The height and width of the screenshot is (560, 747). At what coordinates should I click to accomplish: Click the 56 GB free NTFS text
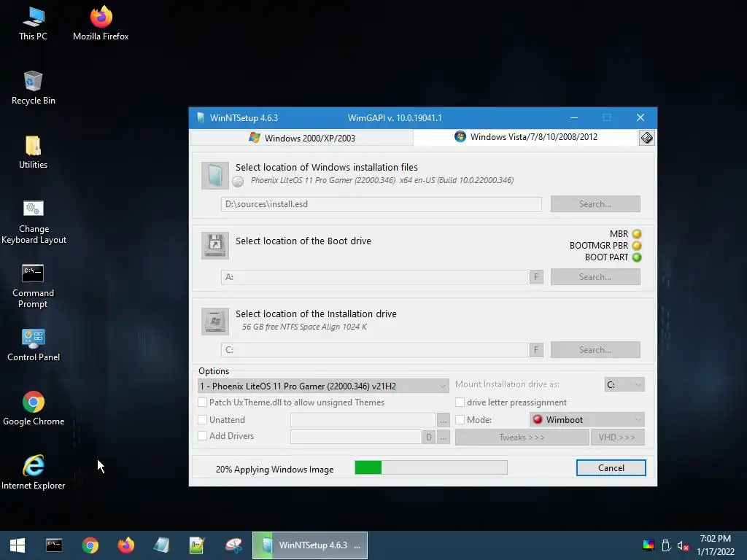coord(304,327)
